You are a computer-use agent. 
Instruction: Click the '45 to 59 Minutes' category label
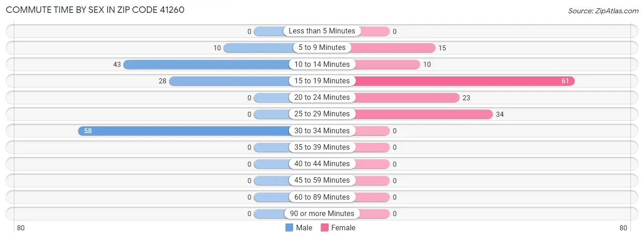[x=322, y=180]
